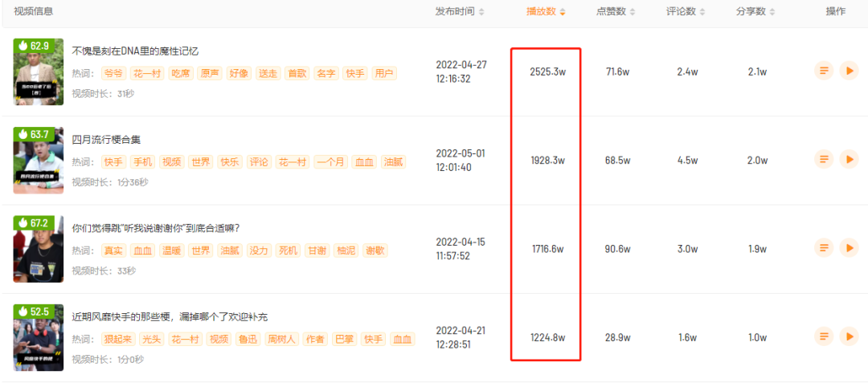Click play count 1928.3w
Viewport: 868px width, 383px height.
547,161
